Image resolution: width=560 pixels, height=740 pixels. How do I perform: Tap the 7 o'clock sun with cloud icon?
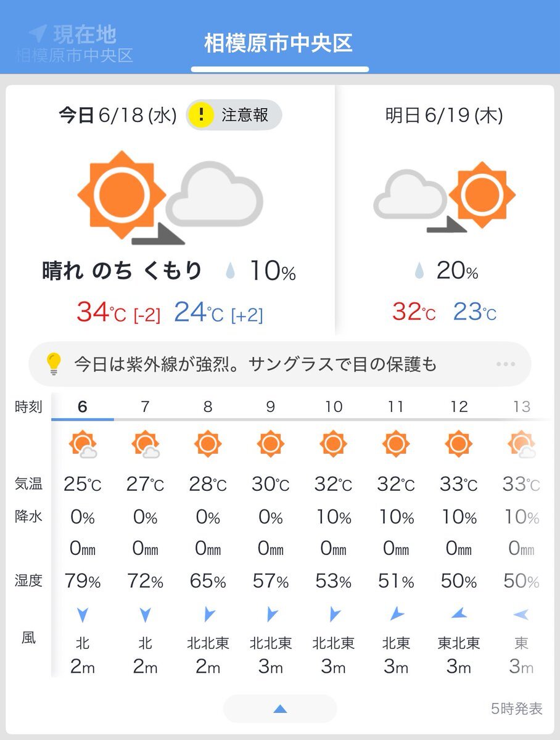point(146,445)
